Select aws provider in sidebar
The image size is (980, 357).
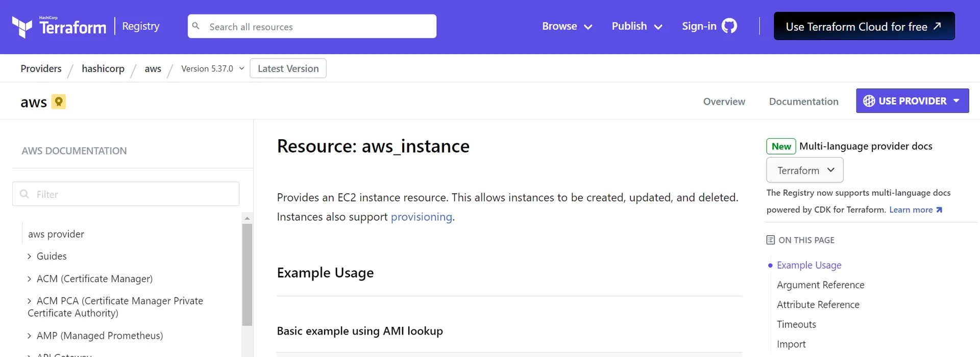56,234
